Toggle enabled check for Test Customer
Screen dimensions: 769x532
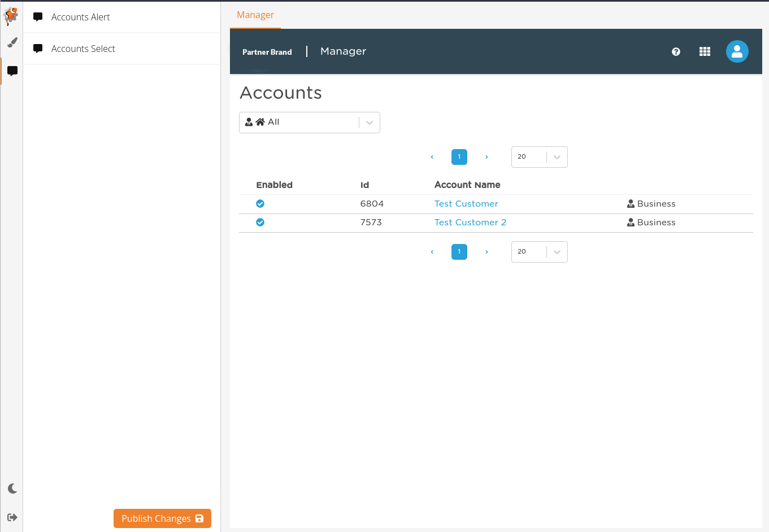coord(260,203)
